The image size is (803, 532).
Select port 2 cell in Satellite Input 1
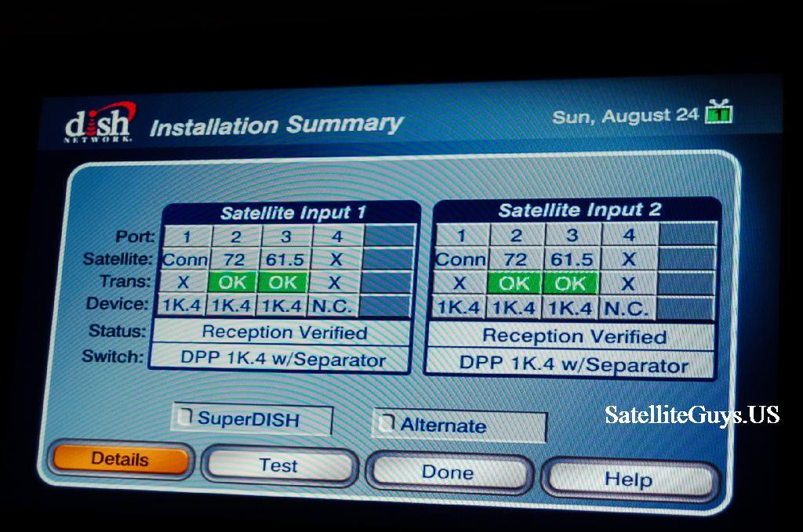[x=236, y=237]
